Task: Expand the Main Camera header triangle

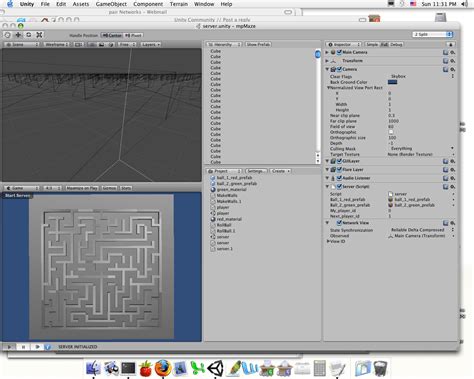Action: pyautogui.click(x=327, y=52)
